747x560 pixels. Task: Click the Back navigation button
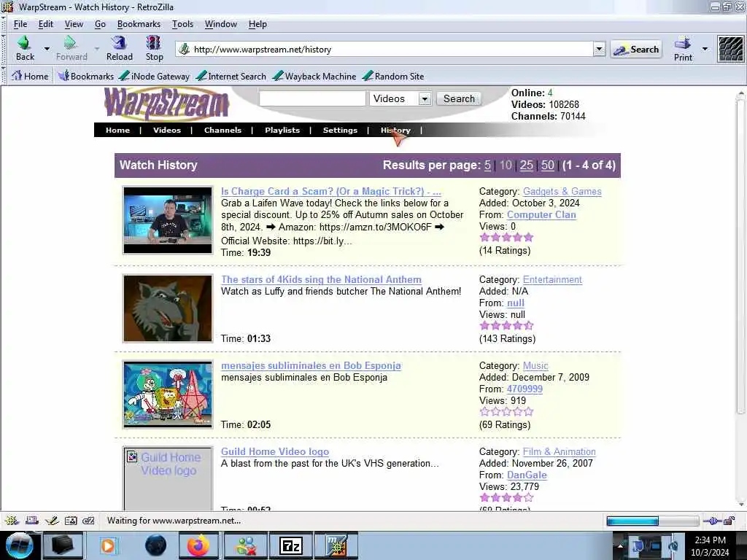[x=25, y=49]
